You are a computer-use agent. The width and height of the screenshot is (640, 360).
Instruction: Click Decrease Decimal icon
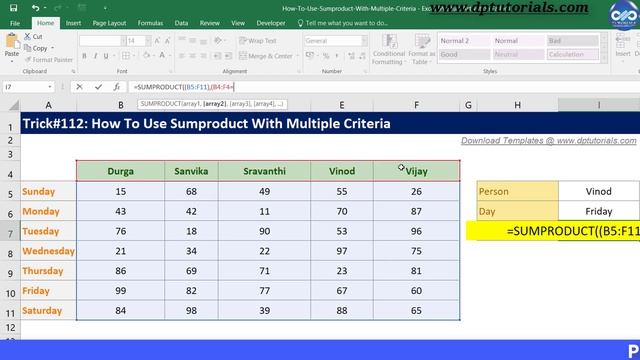pyautogui.click(x=362, y=56)
